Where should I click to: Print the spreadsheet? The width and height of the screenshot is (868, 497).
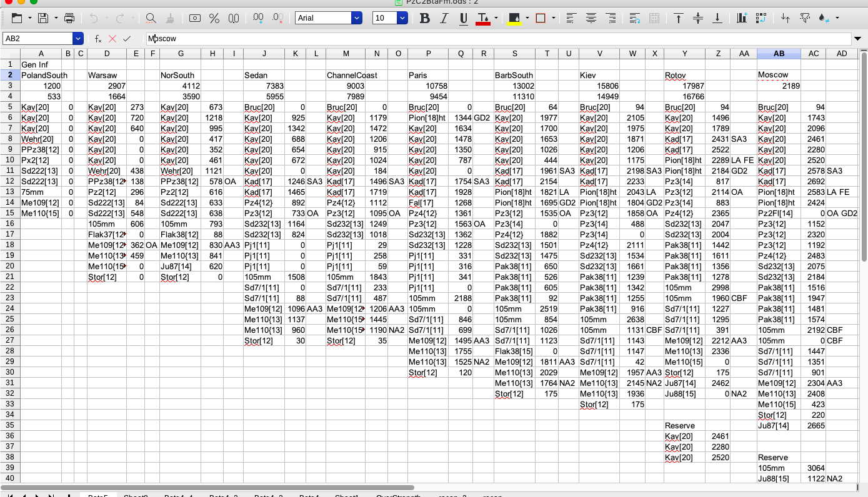pos(69,18)
